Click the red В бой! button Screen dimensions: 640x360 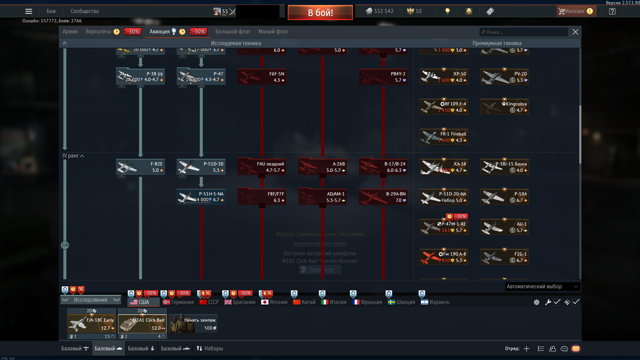[320, 12]
